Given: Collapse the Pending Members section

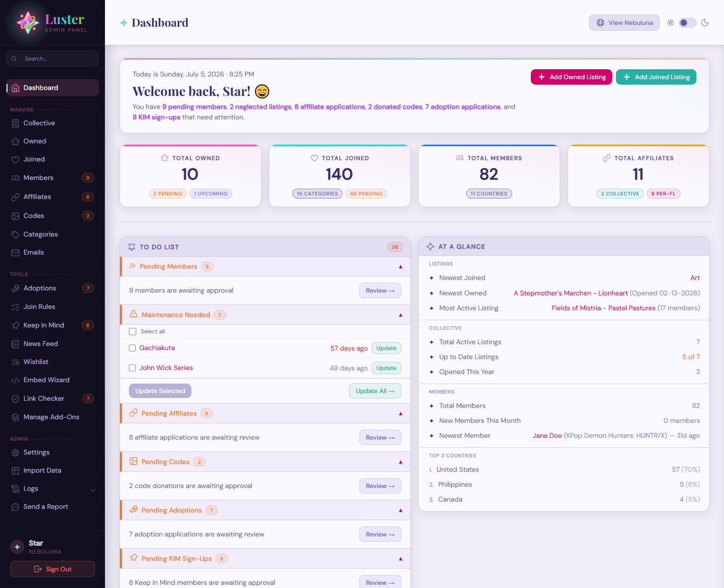Looking at the screenshot, I should (400, 266).
